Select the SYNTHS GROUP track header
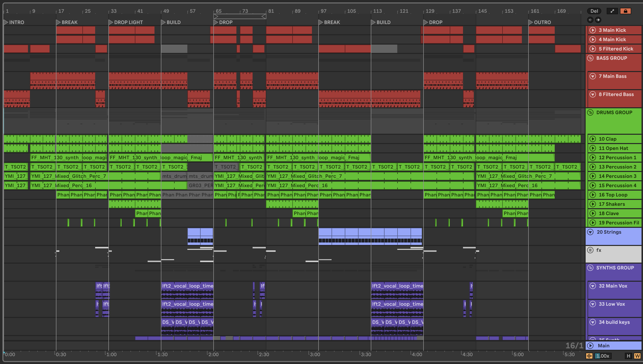This screenshot has height=364, width=643. coord(615,268)
